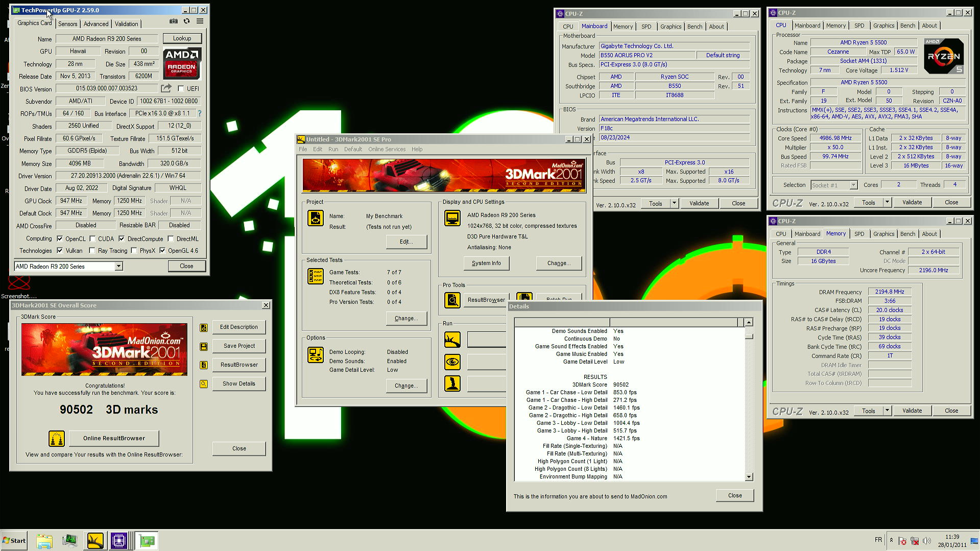Click the icon beside Edit Description
The height and width of the screenshot is (551, 980).
(x=204, y=328)
